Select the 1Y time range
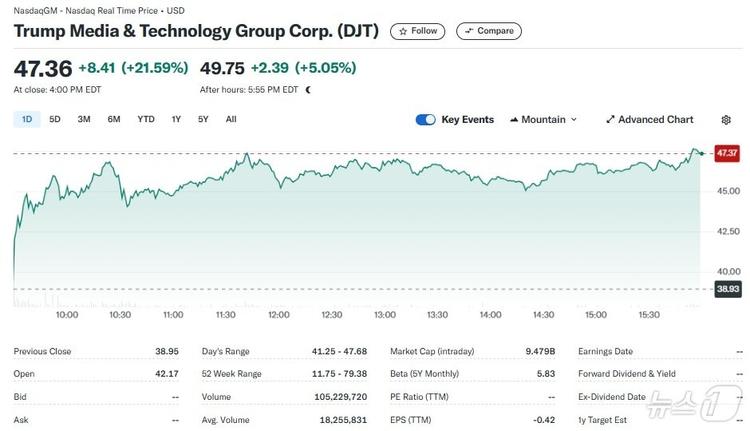 click(x=176, y=120)
